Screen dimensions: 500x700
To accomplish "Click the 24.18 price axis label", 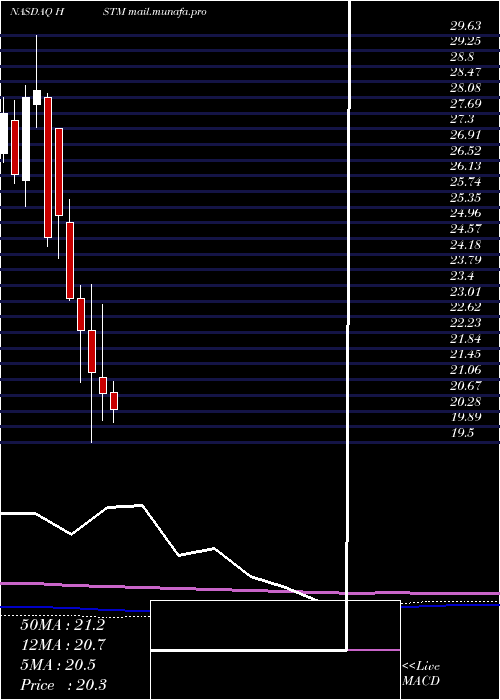I will (465, 245).
